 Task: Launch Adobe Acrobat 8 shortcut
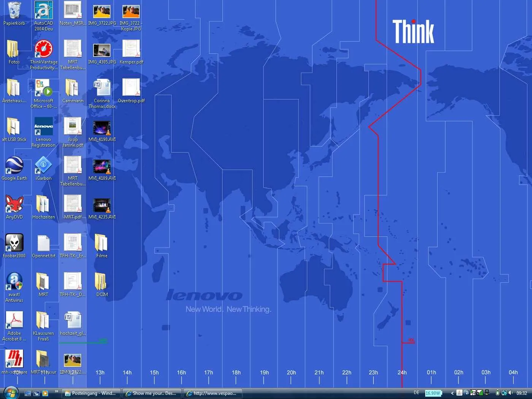click(x=14, y=321)
